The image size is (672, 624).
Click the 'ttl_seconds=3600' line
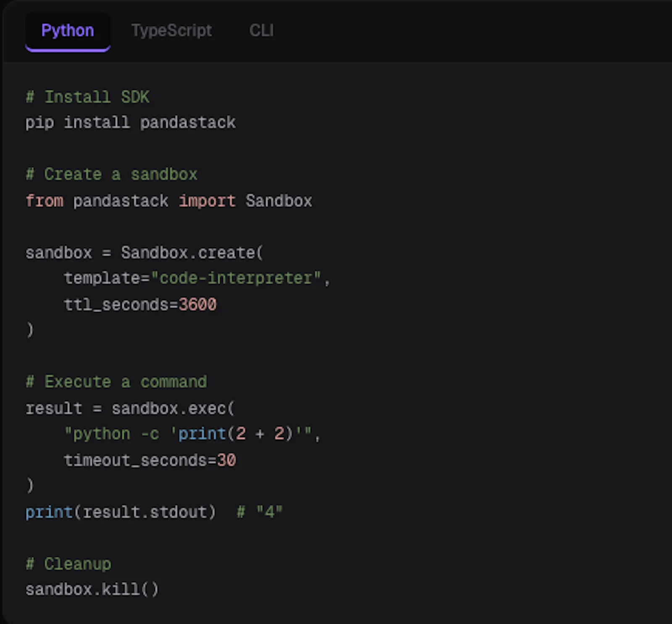[x=140, y=305]
